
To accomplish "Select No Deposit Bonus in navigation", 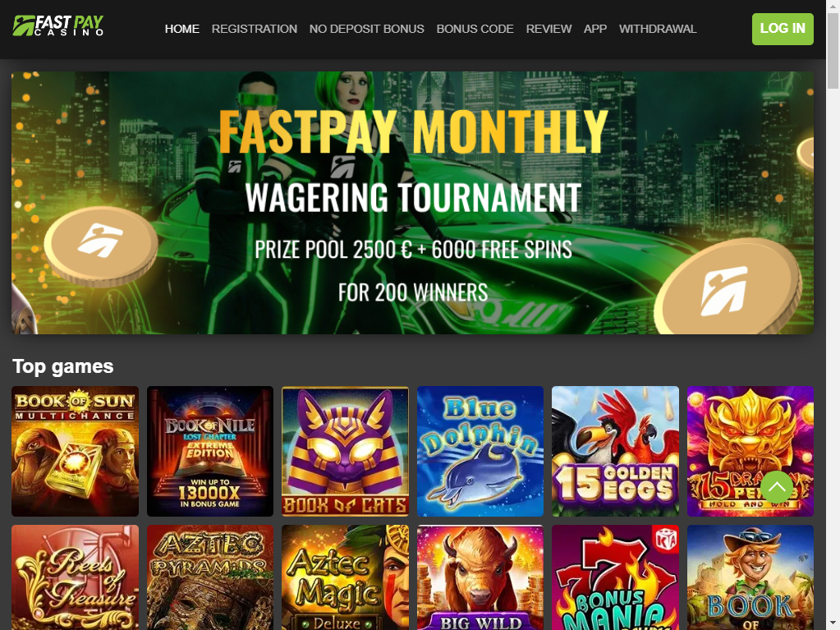I will [x=367, y=29].
